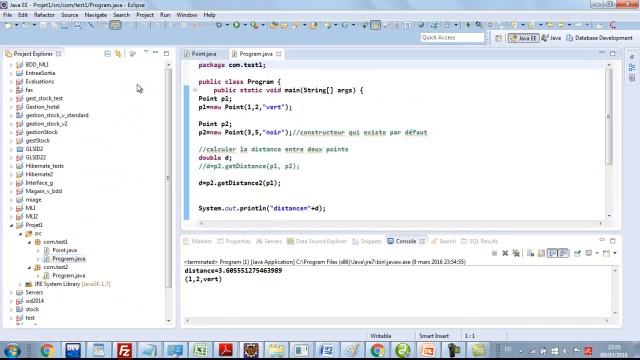The height and width of the screenshot is (360, 640).
Task: Open the Run button dropdown arrow
Action: pos(244,25)
